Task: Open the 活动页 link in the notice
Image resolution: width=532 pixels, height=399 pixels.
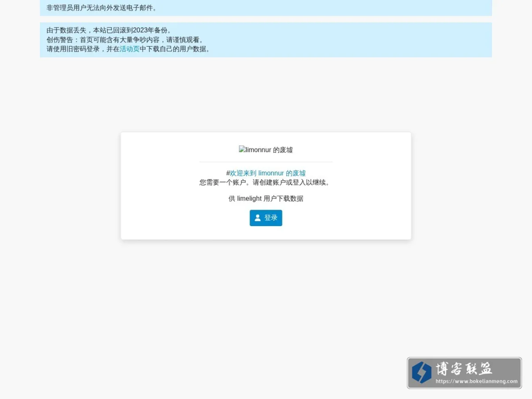Action: pos(129,49)
